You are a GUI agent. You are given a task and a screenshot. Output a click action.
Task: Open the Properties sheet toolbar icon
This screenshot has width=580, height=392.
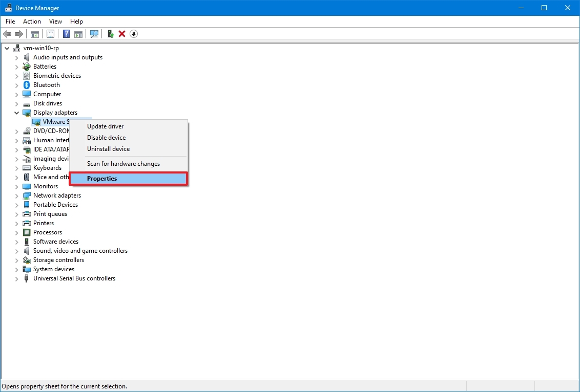click(x=50, y=34)
